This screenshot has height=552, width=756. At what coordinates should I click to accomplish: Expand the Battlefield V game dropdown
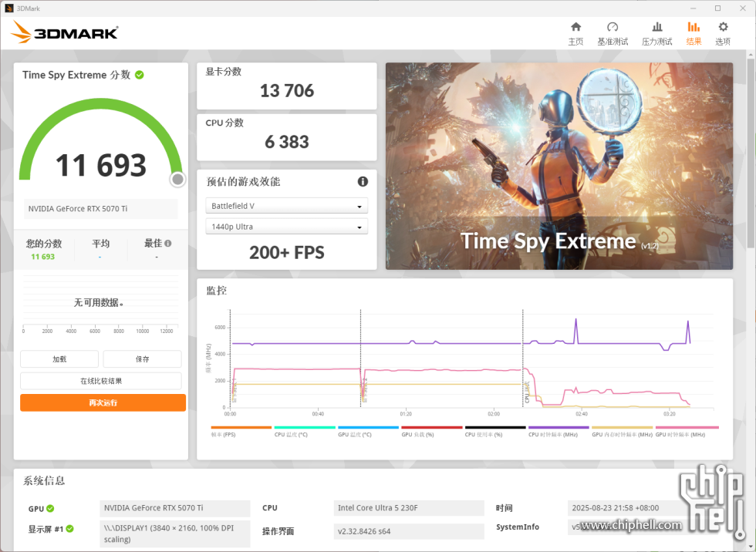tap(286, 206)
